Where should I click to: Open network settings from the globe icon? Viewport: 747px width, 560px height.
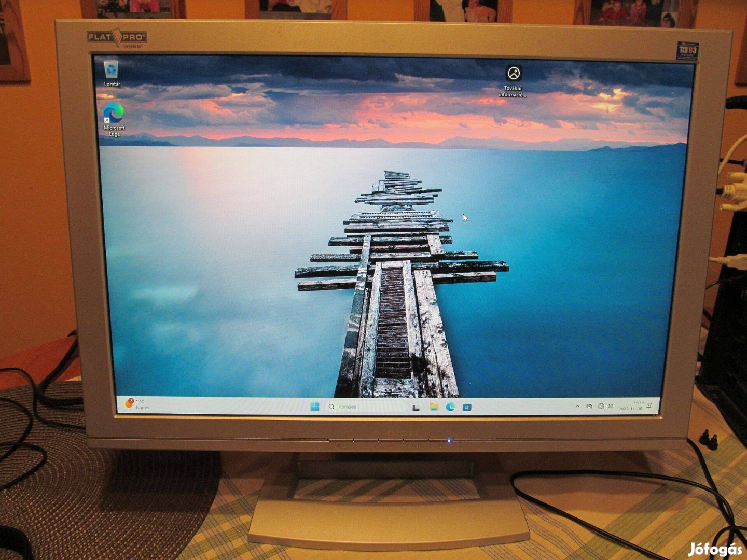point(601,406)
